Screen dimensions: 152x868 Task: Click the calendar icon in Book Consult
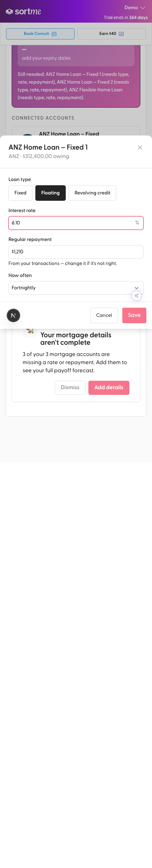point(54,34)
